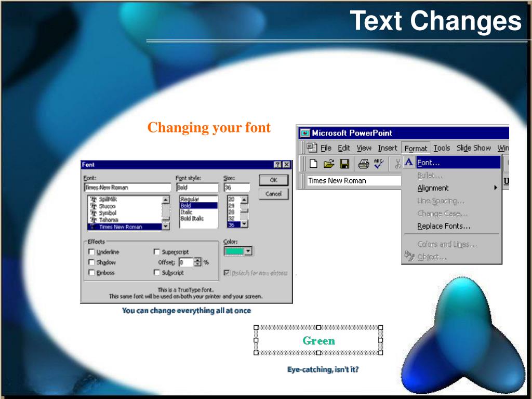Screen dimensions: 532x399
Task: Click Cancel in the Font dialog
Action: [273, 194]
